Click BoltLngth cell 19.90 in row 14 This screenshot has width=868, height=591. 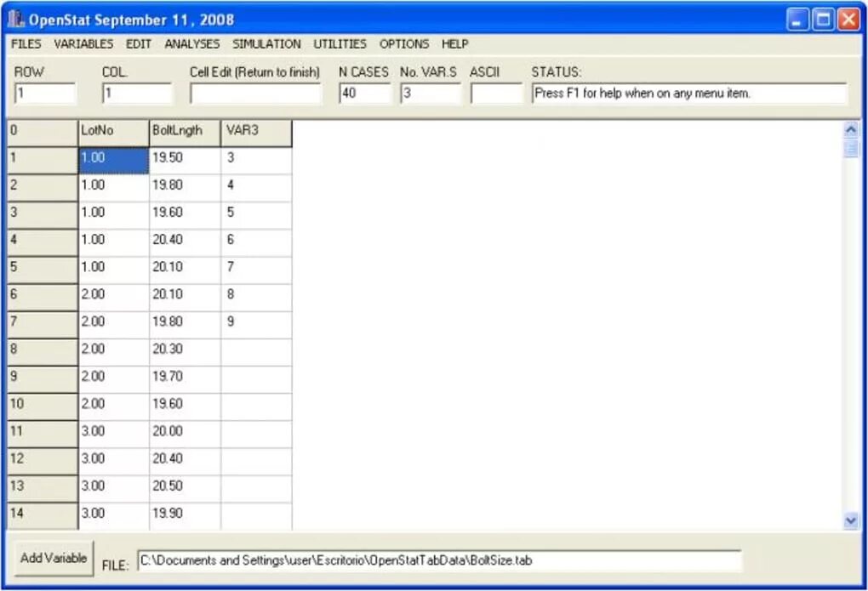pyautogui.click(x=185, y=515)
